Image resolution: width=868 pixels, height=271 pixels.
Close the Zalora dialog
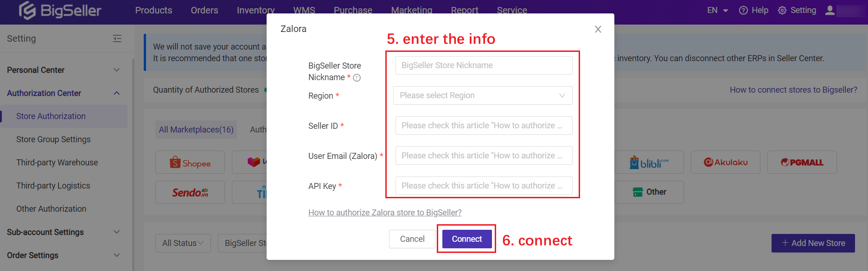pos(598,29)
